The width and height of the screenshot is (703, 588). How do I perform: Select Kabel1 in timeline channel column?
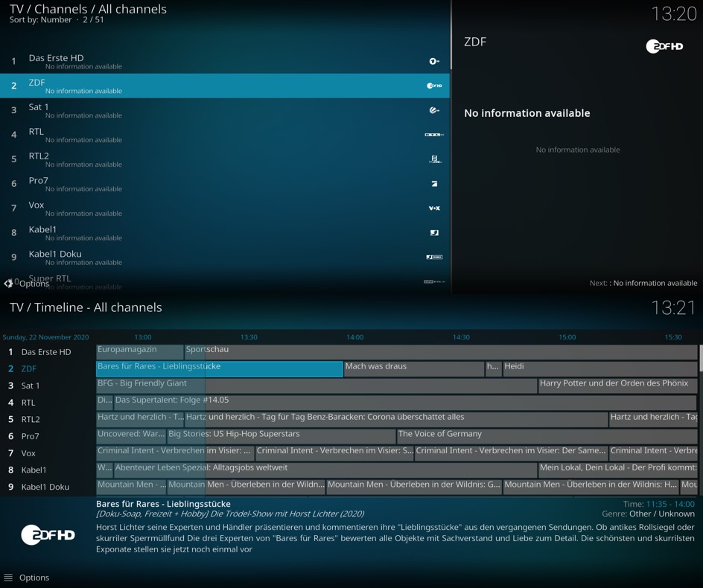[48, 470]
